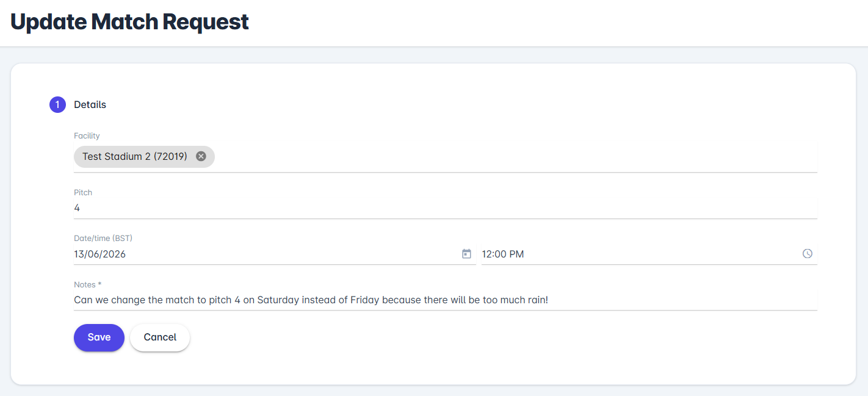The image size is (868, 396).
Task: Select the Details step label
Action: tap(90, 105)
